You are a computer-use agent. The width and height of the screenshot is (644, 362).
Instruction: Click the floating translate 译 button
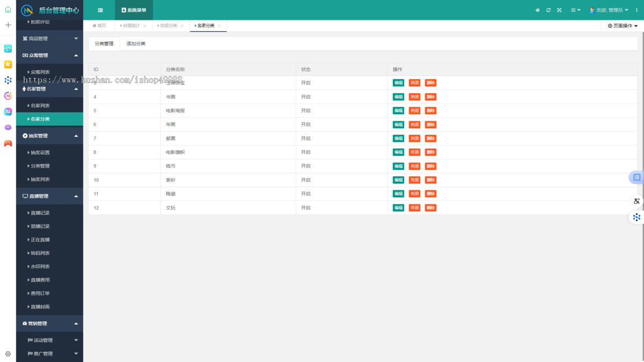pyautogui.click(x=636, y=178)
